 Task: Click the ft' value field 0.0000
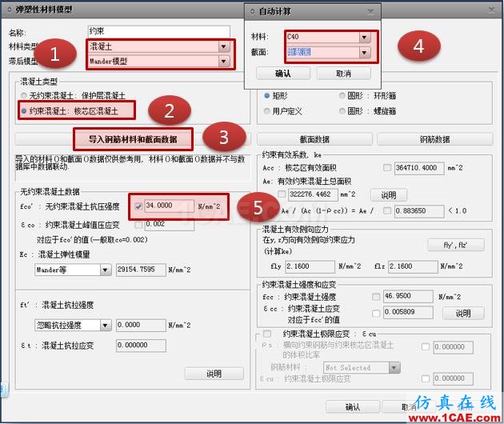point(141,326)
